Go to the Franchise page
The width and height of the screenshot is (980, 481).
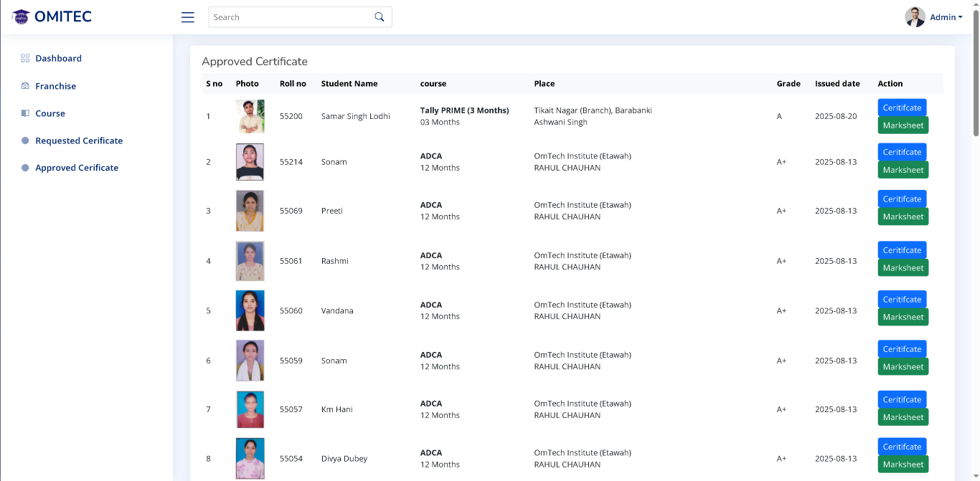[55, 86]
